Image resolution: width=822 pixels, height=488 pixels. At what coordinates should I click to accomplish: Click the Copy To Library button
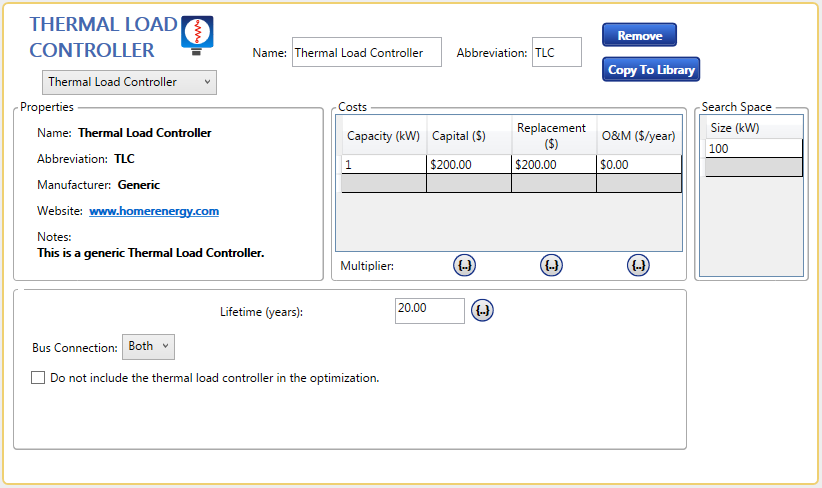click(x=650, y=70)
